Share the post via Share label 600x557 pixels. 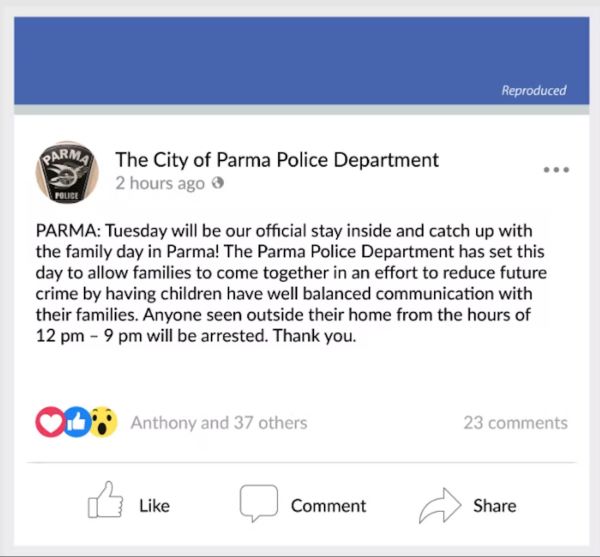495,506
